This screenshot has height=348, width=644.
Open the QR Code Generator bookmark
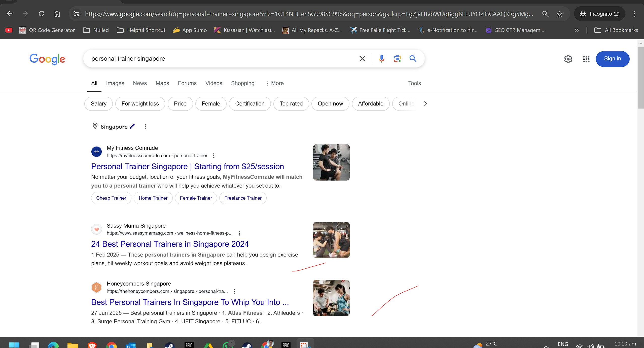[47, 30]
